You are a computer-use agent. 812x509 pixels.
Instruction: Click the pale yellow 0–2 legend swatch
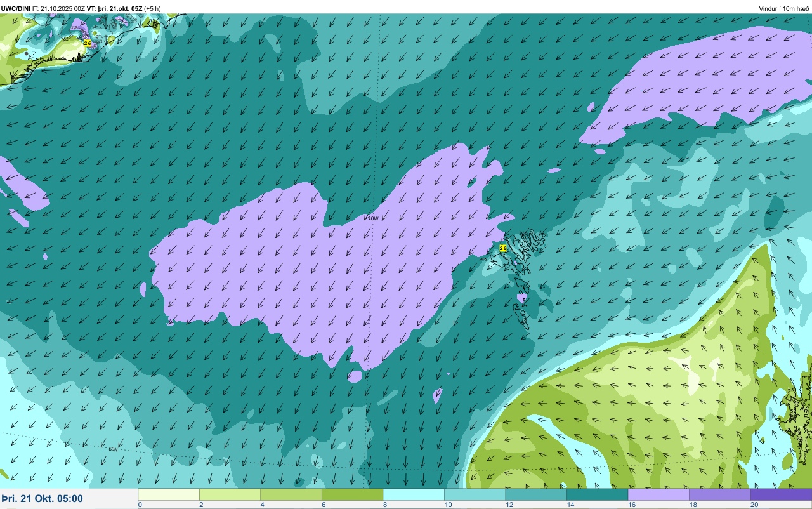[169, 494]
